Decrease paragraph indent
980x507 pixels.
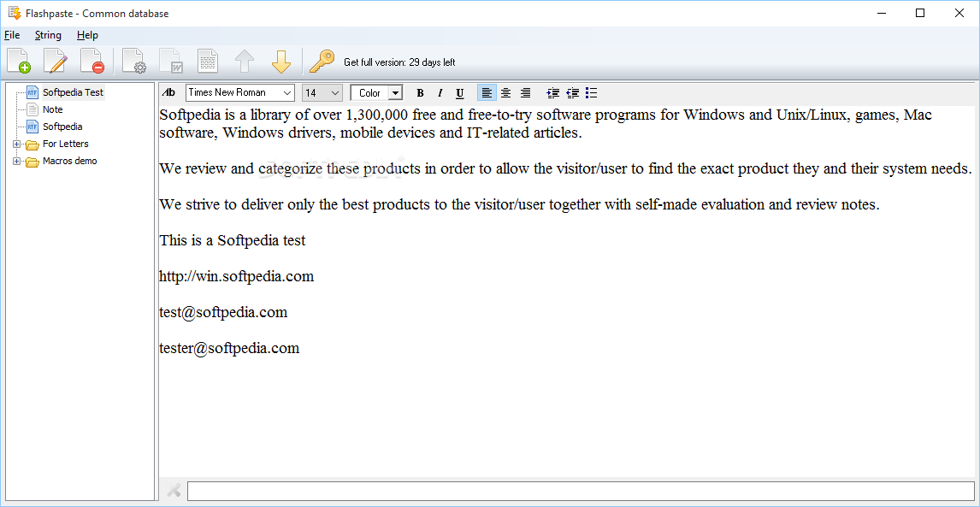click(x=572, y=93)
